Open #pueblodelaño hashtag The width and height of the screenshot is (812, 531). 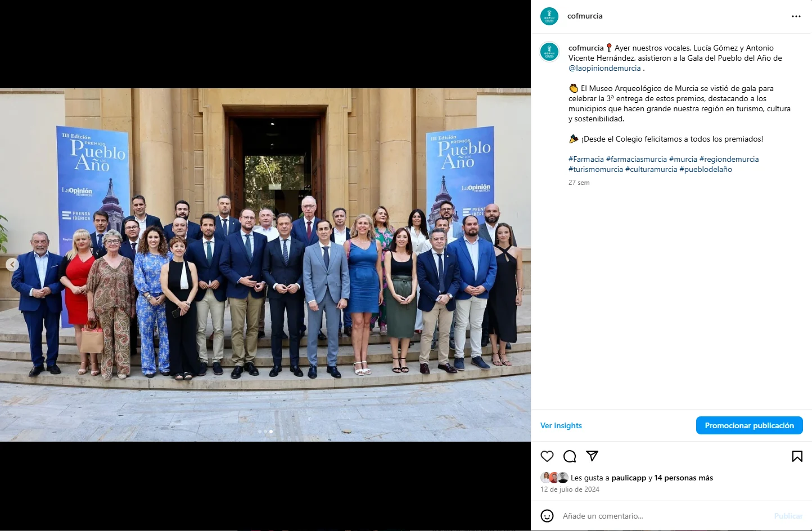(x=706, y=169)
